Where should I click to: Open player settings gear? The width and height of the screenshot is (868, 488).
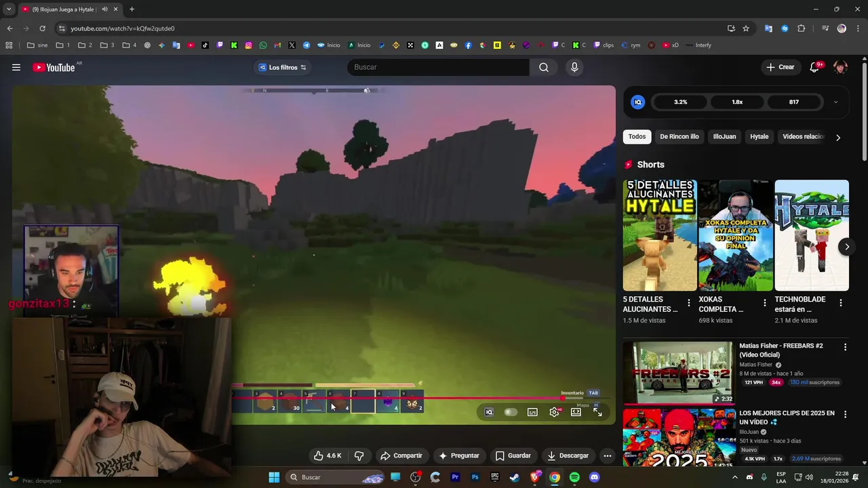[x=554, y=412]
